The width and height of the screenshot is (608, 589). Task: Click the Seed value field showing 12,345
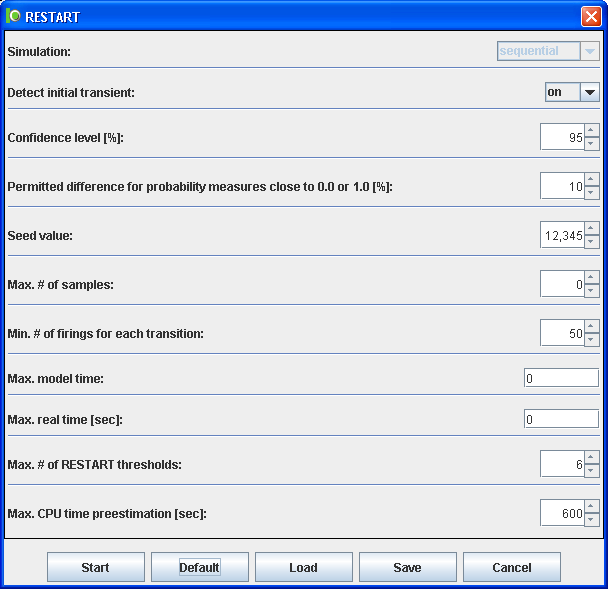(562, 235)
